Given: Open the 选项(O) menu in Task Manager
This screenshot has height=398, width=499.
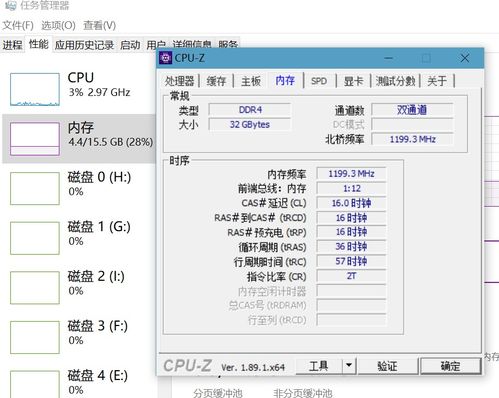Looking at the screenshot, I should [58, 25].
